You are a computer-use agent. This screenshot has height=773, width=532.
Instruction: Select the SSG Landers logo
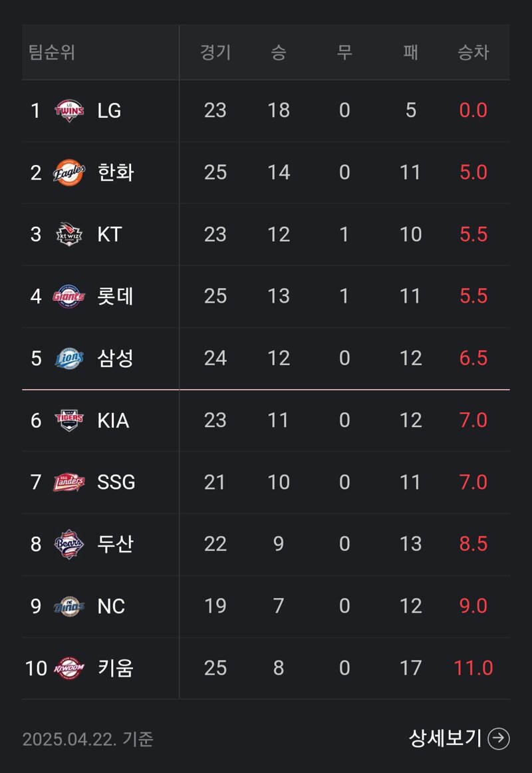point(69,482)
